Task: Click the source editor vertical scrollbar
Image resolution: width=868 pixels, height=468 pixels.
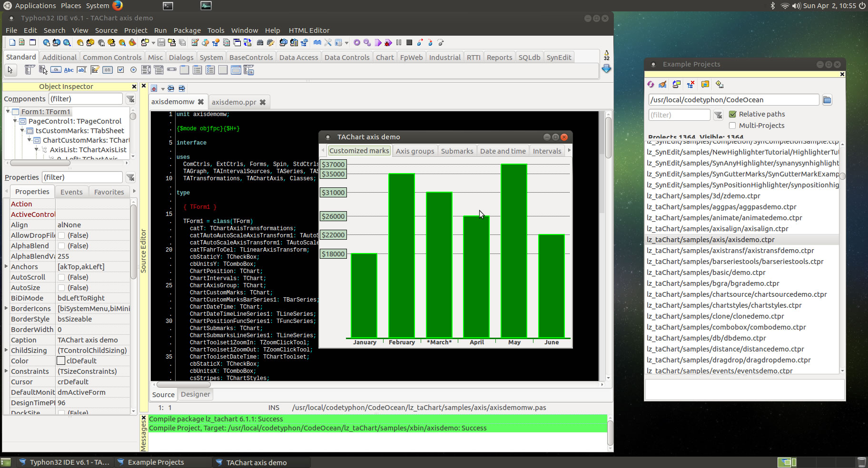Action: [608, 245]
